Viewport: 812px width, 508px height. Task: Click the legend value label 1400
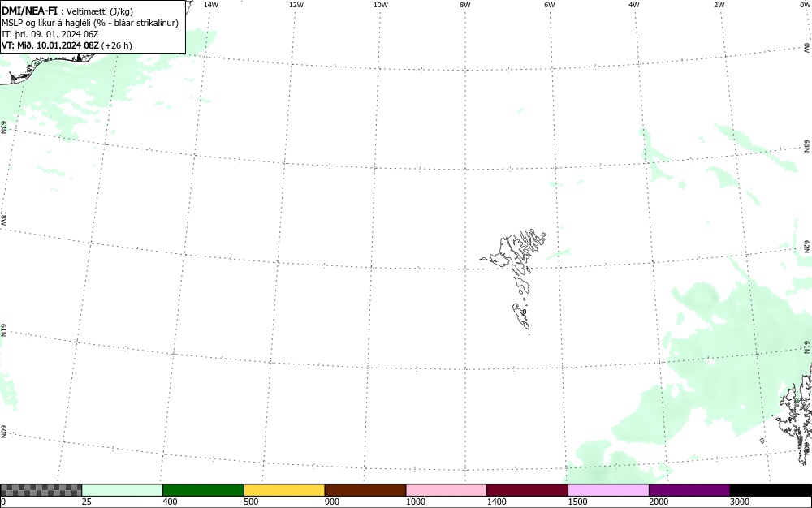pyautogui.click(x=496, y=502)
